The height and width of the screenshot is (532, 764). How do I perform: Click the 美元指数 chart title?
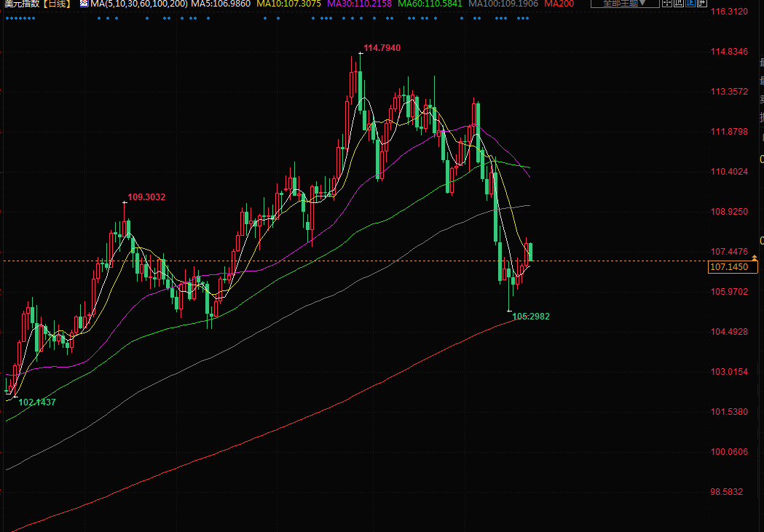coord(20,4)
